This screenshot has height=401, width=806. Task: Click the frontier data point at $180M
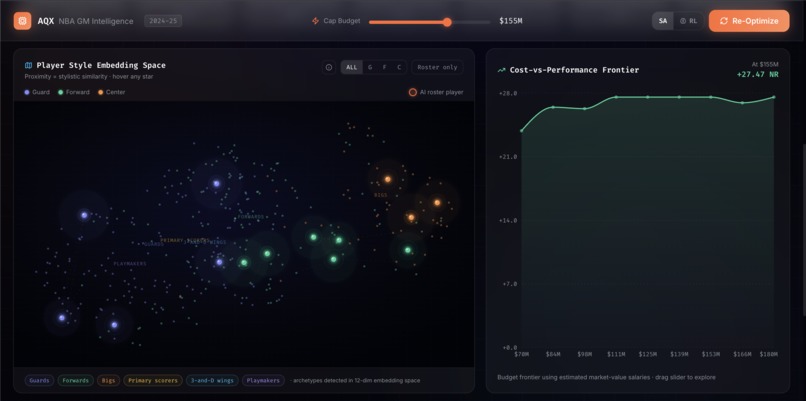(774, 97)
